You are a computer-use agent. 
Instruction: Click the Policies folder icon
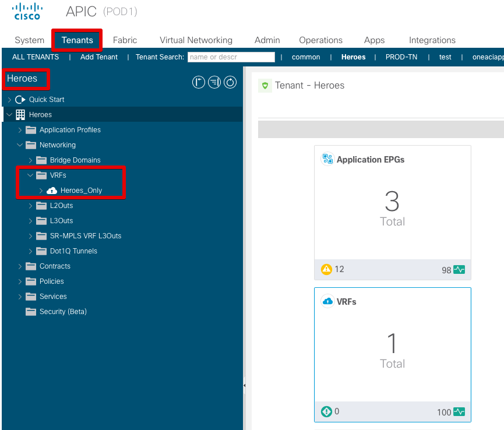point(31,281)
